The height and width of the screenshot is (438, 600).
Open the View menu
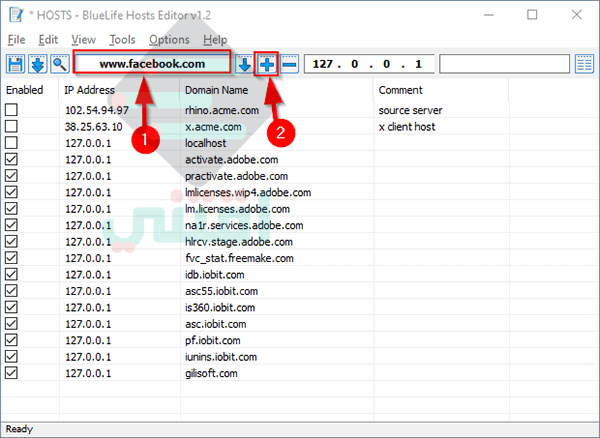click(x=83, y=39)
